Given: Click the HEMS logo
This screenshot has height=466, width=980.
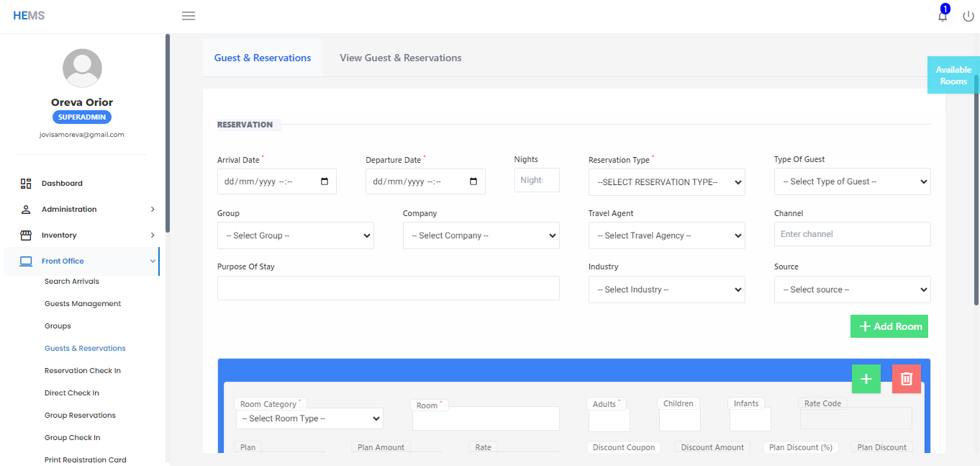Looking at the screenshot, I should tap(29, 16).
